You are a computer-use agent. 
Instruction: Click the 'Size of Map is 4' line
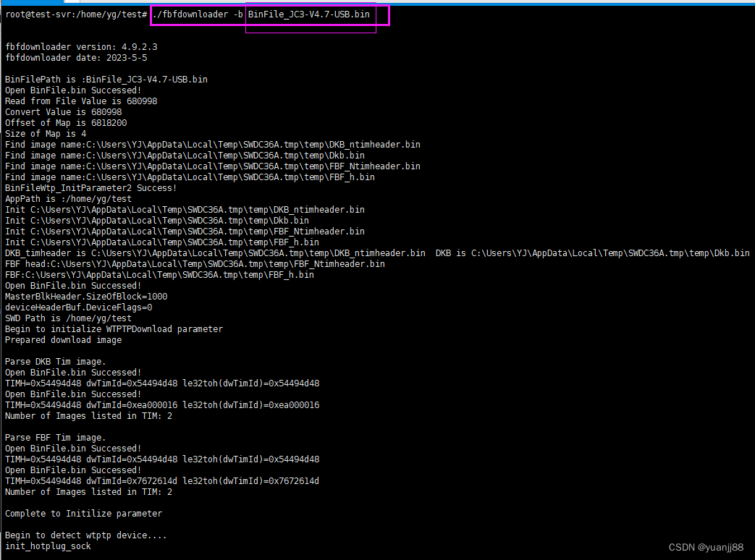tap(46, 134)
